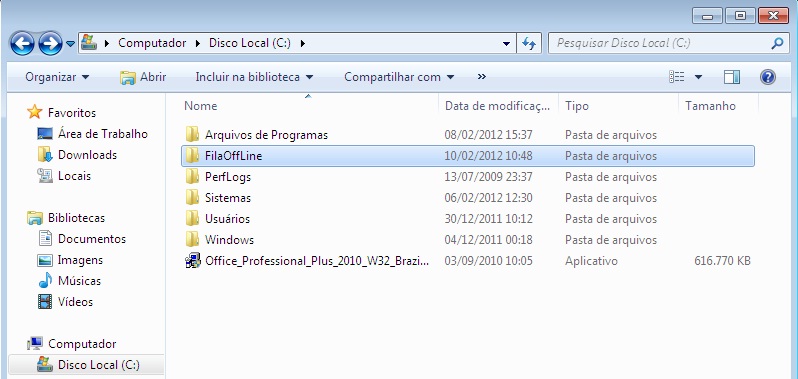Select the Arquivos de Programas folder icon
The height and width of the screenshot is (379, 798).
pyautogui.click(x=192, y=135)
